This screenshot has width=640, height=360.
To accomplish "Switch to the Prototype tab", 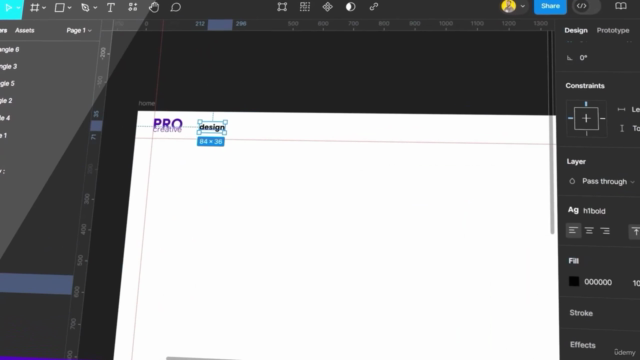I will click(x=613, y=30).
